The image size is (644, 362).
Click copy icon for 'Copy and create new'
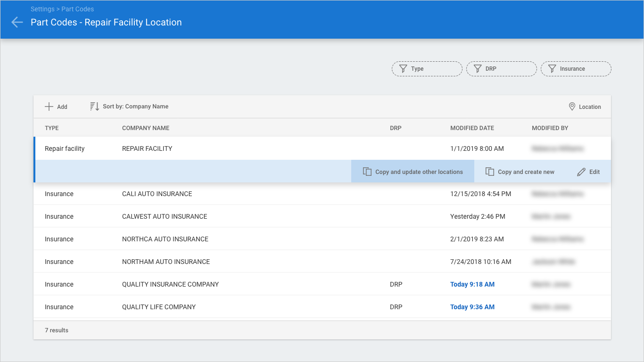pos(490,172)
